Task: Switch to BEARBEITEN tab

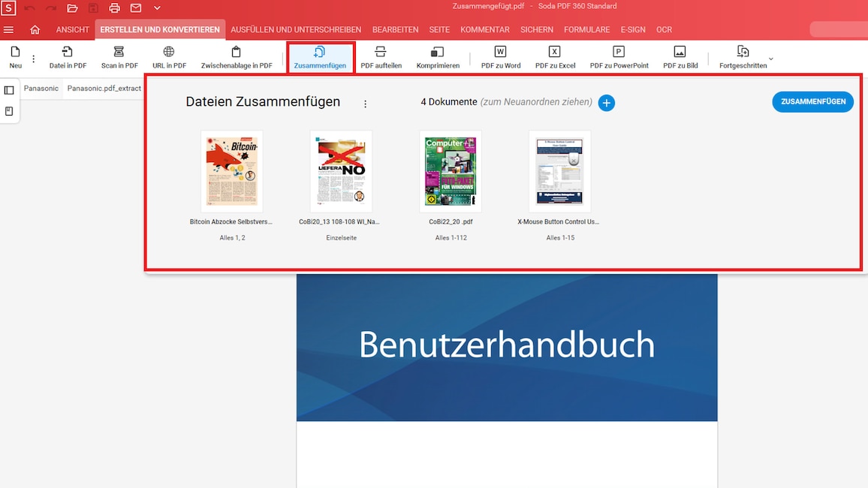Action: tap(395, 30)
